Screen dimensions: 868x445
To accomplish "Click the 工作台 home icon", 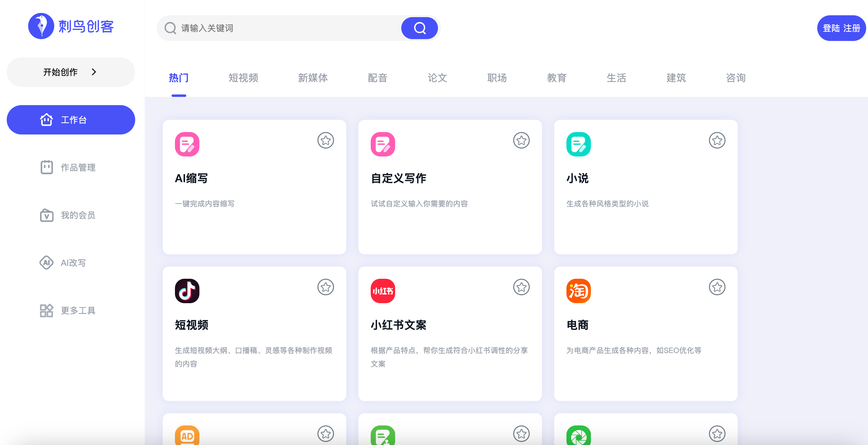I will tap(46, 120).
